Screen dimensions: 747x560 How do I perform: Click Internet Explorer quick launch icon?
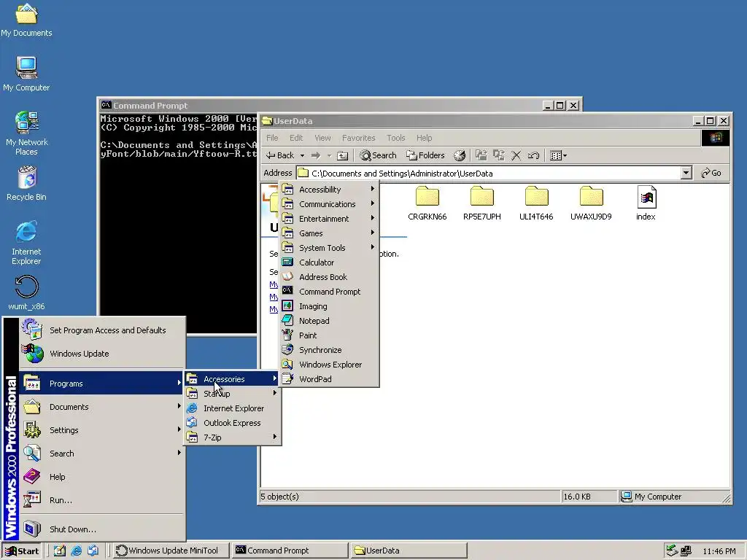(x=76, y=551)
